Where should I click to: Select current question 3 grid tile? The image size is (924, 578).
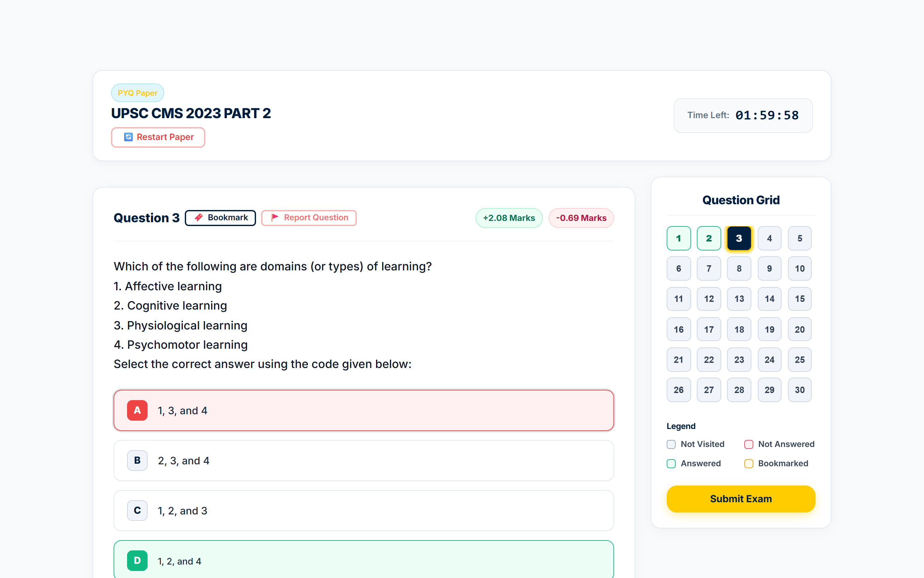tap(739, 238)
